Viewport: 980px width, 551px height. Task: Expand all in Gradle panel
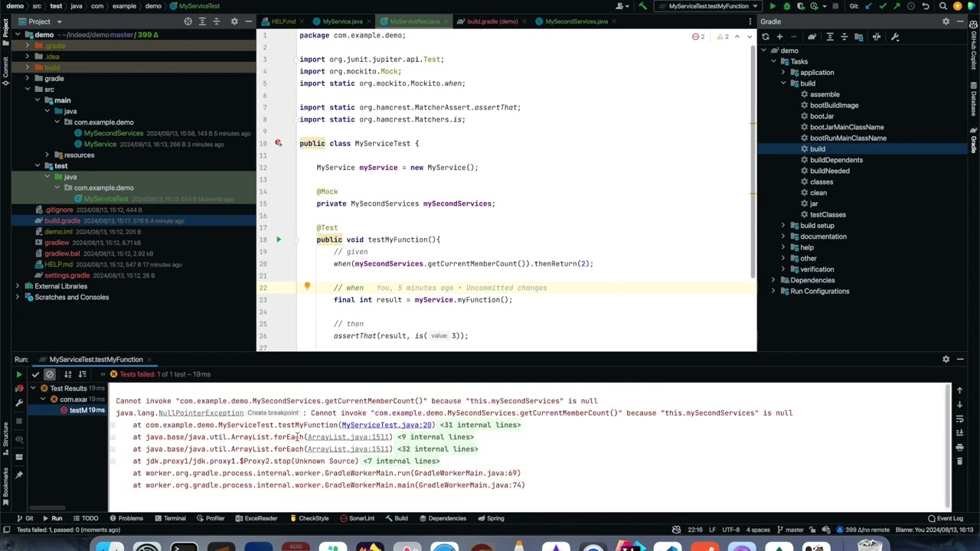tap(831, 37)
